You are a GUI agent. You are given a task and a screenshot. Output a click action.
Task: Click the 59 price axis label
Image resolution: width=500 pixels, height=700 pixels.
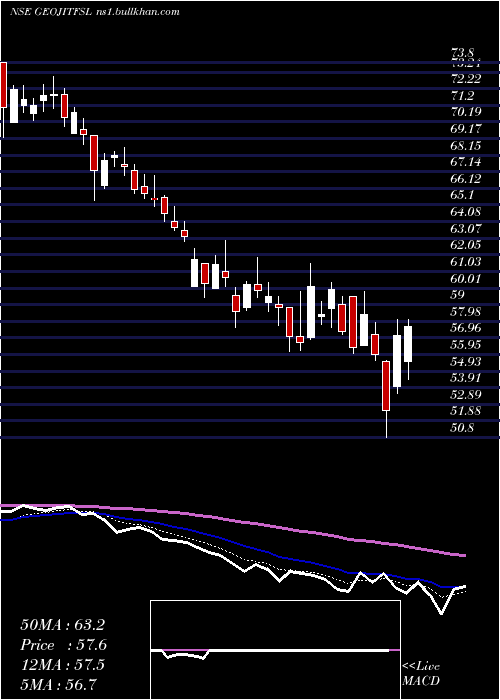coord(460,296)
